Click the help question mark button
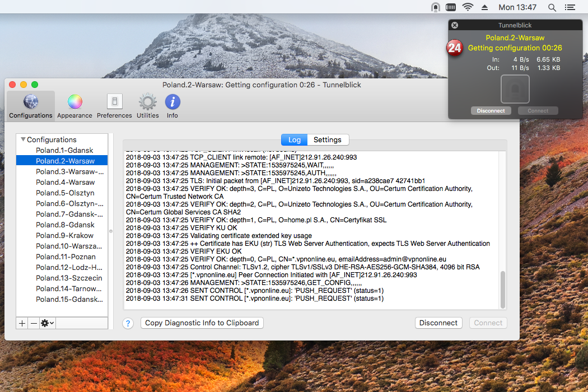Image resolution: width=588 pixels, height=392 pixels. (128, 323)
